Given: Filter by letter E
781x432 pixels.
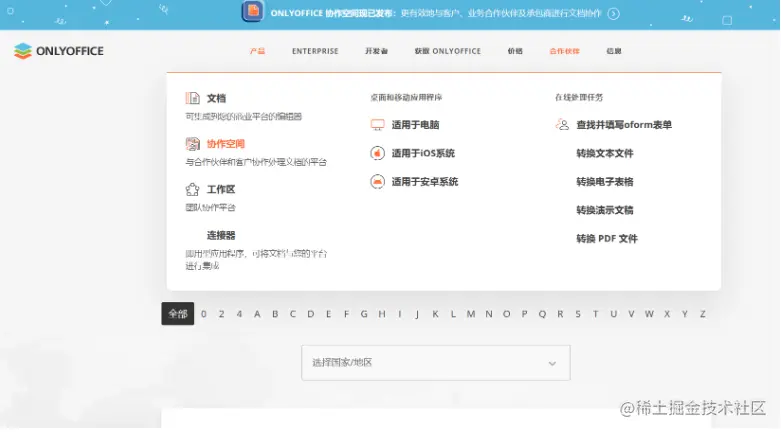Looking at the screenshot, I should 329,314.
